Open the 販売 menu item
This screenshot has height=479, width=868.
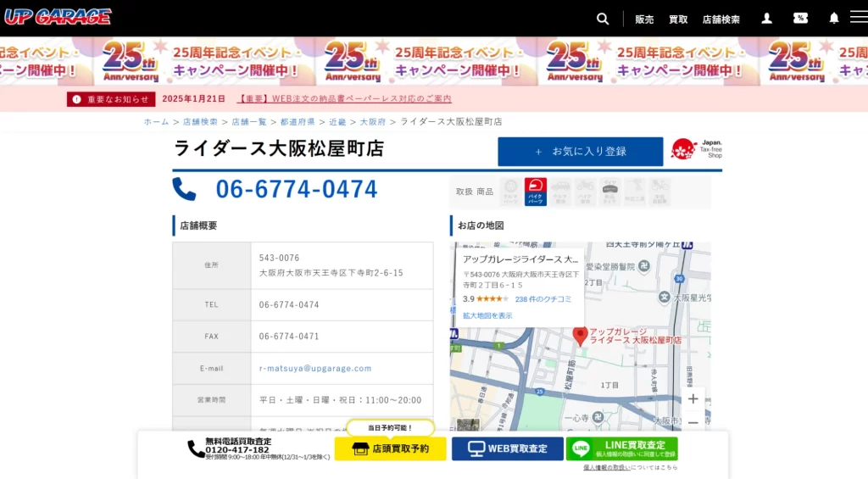(644, 19)
